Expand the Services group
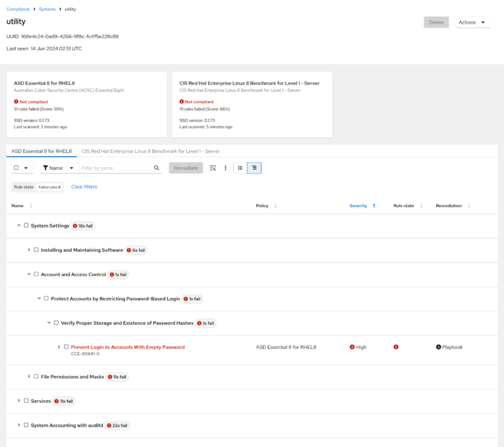The image size is (504, 447). [19, 400]
